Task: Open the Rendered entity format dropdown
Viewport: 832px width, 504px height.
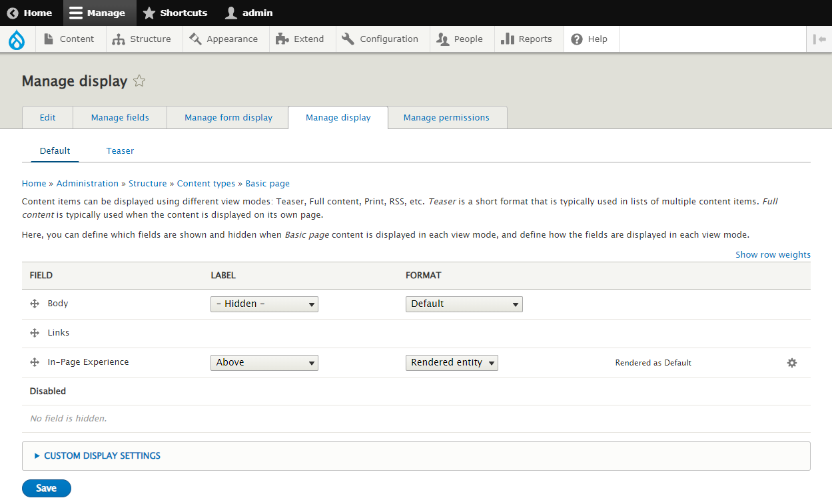Action: point(452,363)
